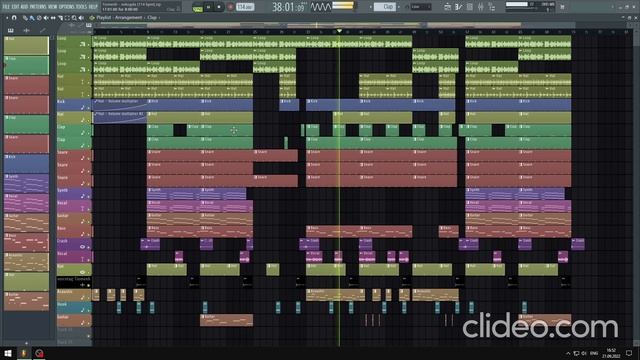Click the Clap breadcrumb in playlist title
The image size is (640, 360).
(x=152, y=18)
